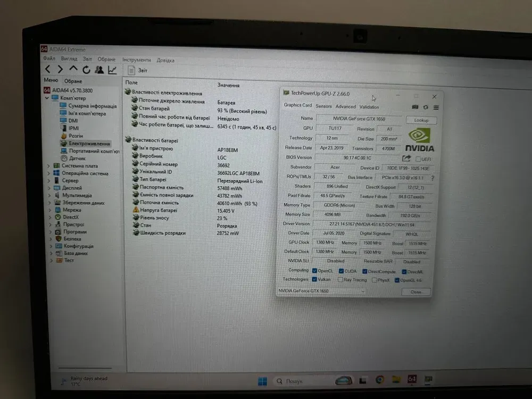
Task: Expand the Системна плата tree node
Action: tap(49, 165)
